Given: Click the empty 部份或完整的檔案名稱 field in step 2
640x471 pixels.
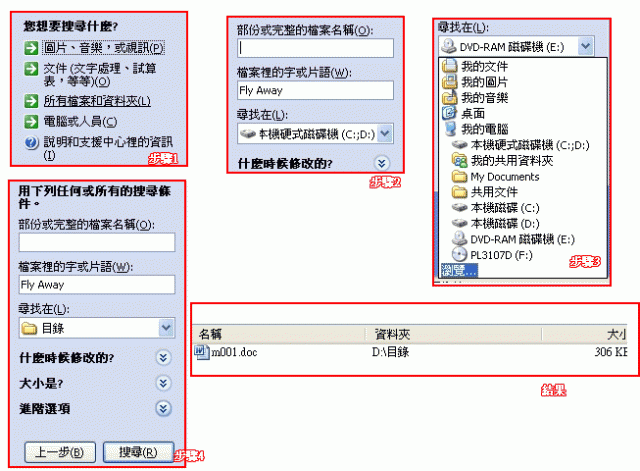Looking at the screenshot, I should [315, 48].
